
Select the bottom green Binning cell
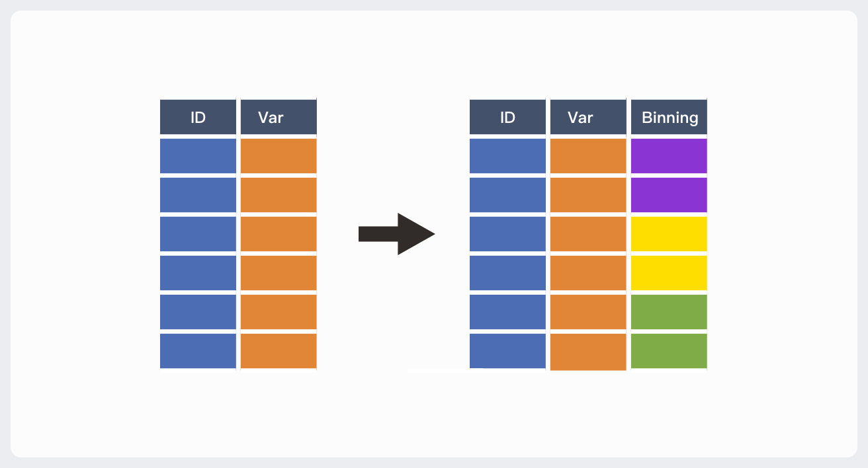(669, 350)
